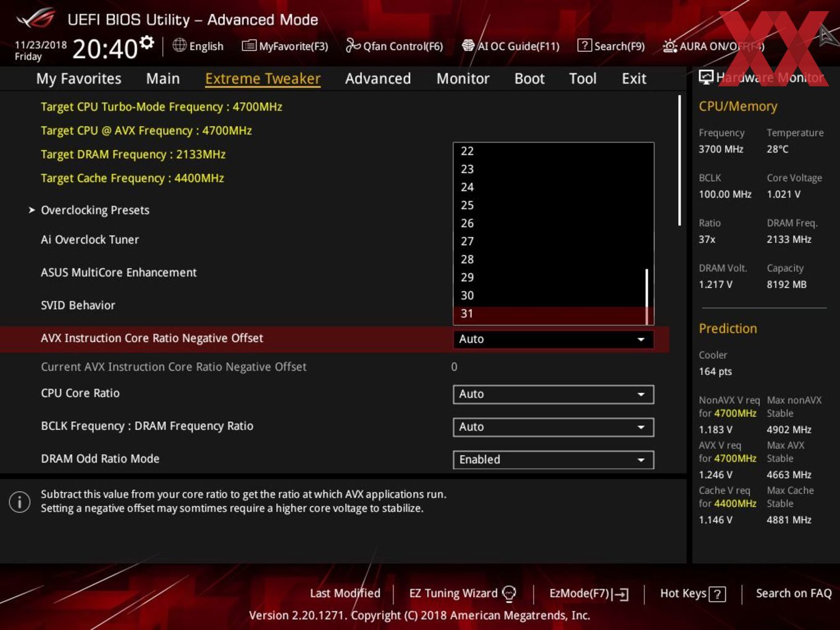The image size is (840, 630).
Task: Click the main settings page scrollbar
Action: coord(679,161)
